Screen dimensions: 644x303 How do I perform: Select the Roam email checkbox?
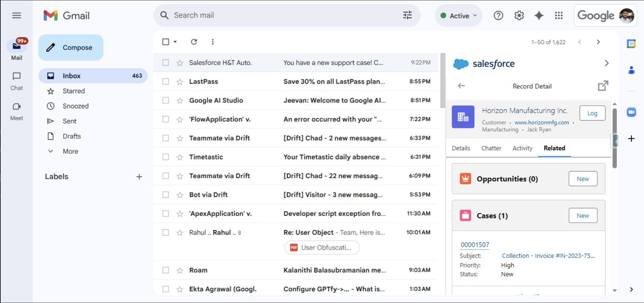(166, 270)
